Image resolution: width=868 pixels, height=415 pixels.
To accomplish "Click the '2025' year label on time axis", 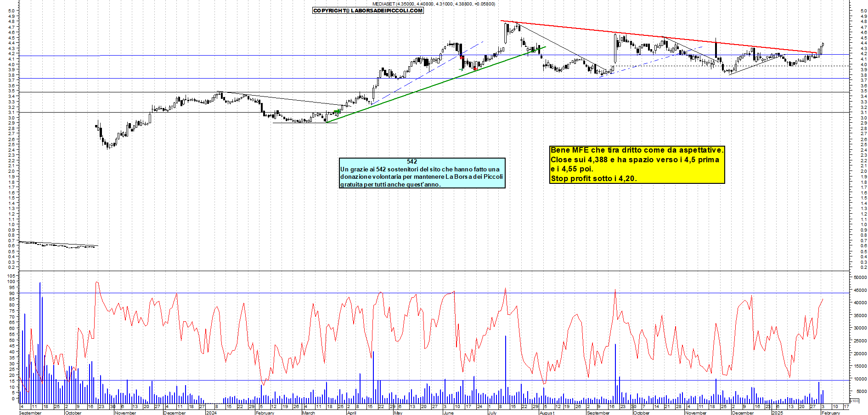I will click(777, 413).
